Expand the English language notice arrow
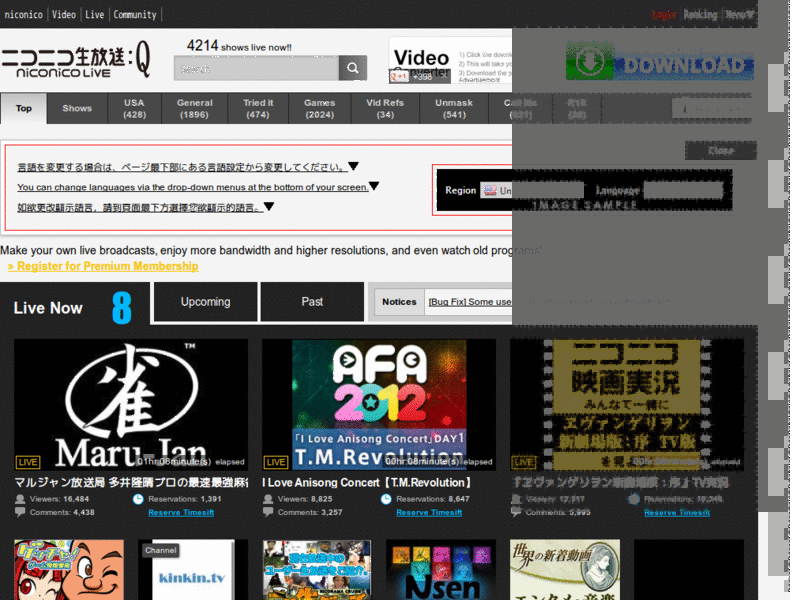Image resolution: width=800 pixels, height=600 pixels. point(374,186)
